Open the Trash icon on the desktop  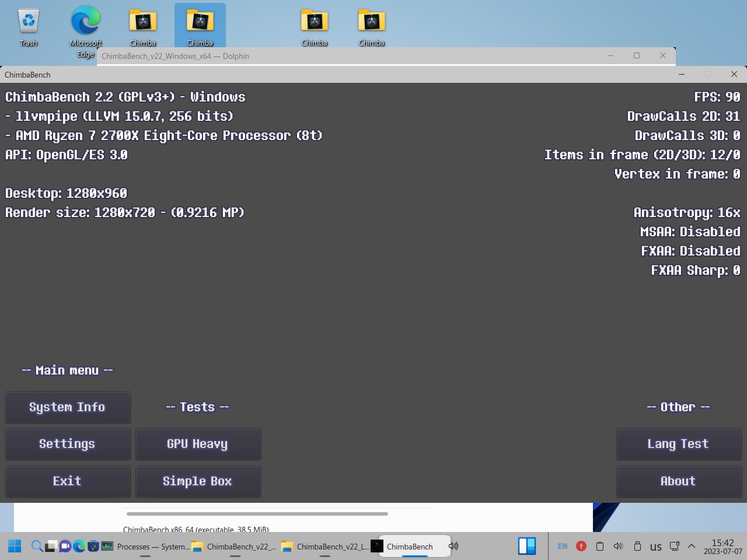pyautogui.click(x=29, y=27)
